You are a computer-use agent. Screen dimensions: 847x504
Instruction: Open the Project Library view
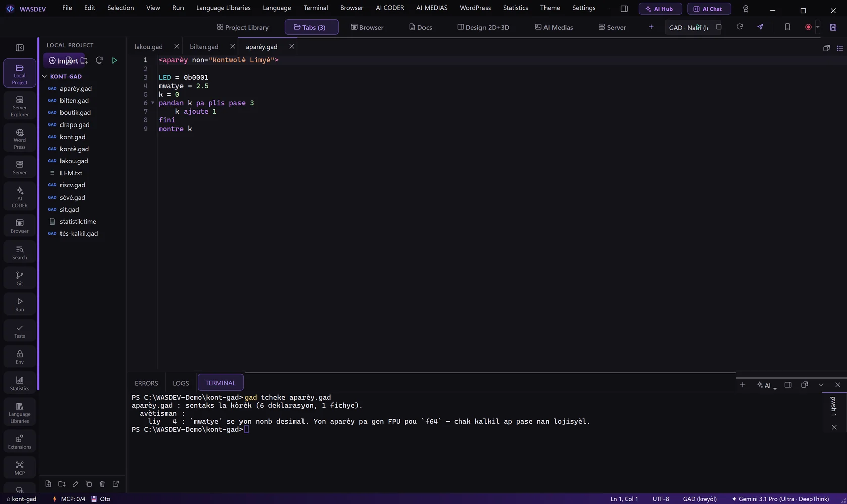point(243,27)
